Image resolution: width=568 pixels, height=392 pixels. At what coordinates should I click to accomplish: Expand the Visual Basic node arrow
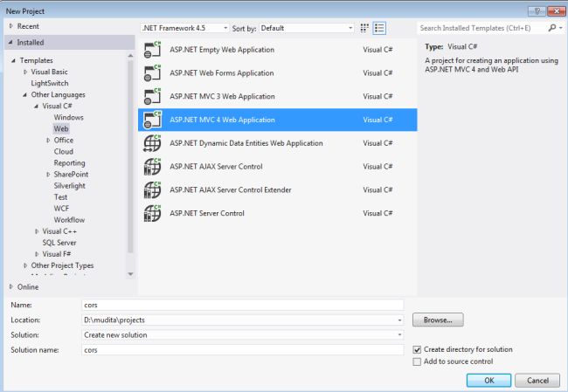click(25, 72)
